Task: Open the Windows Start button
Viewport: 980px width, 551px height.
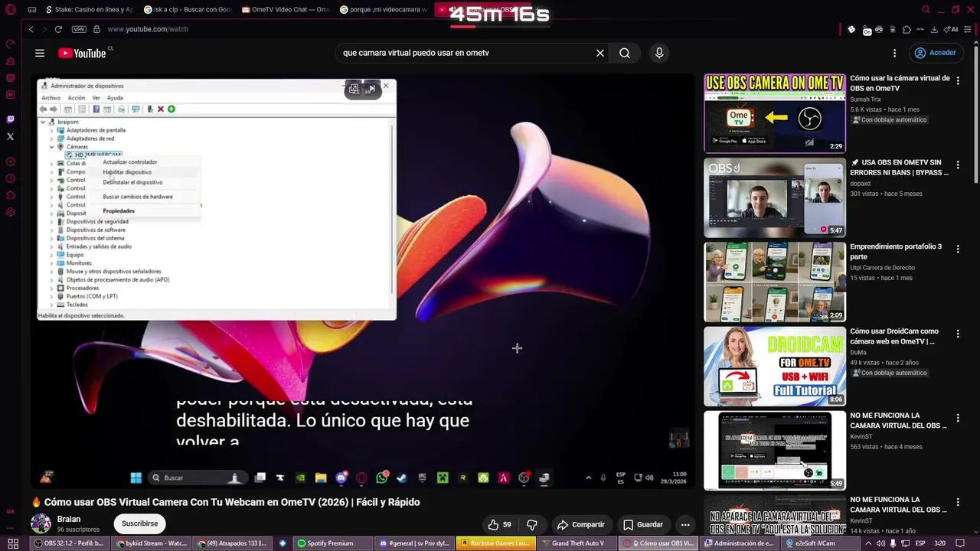Action: [x=12, y=543]
